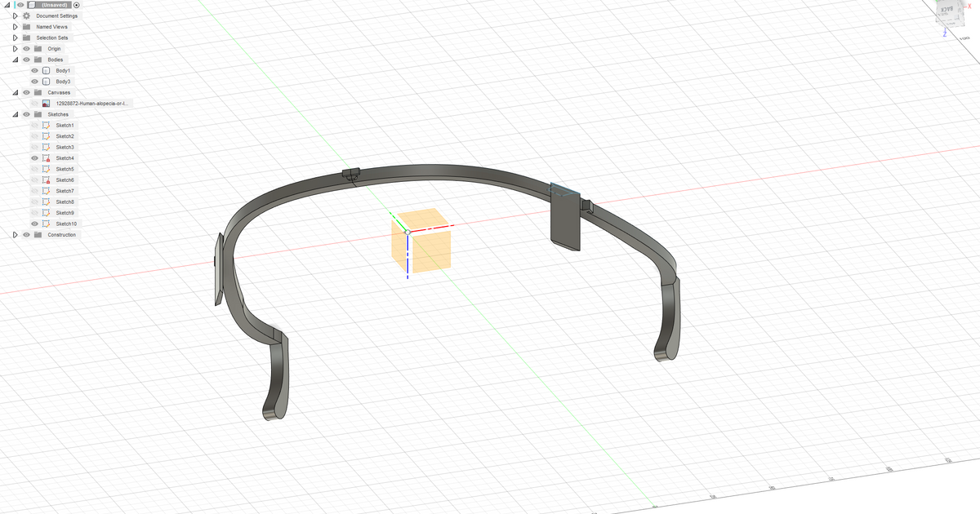The width and height of the screenshot is (980, 514).
Task: Click the 12928872-Human-alopecia canvas thumbnail icon
Action: pos(46,104)
